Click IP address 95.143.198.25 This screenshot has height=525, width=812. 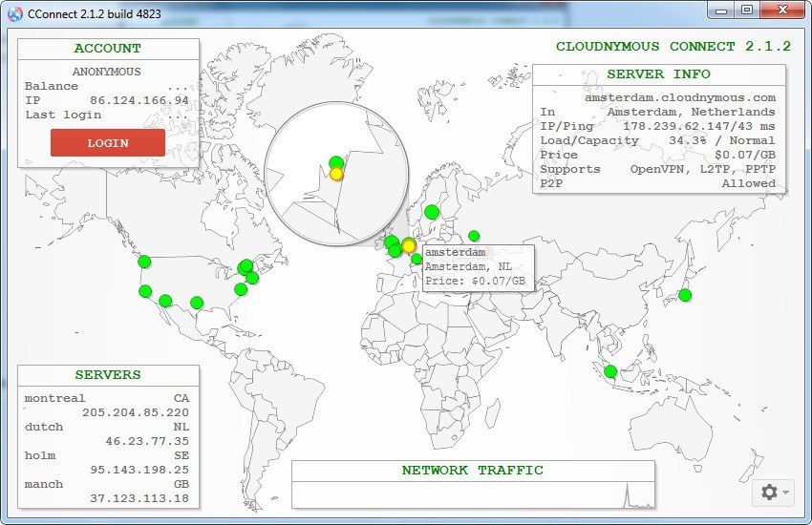(x=139, y=470)
